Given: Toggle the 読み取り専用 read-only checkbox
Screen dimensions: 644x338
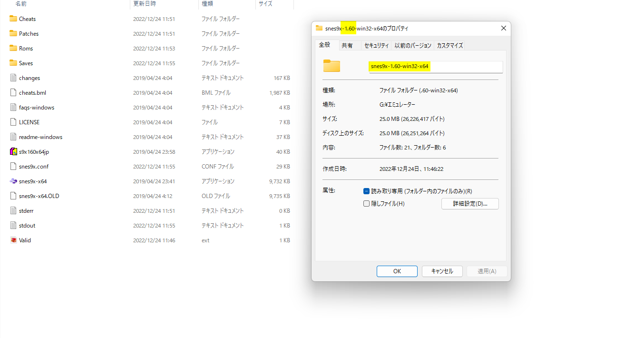Looking at the screenshot, I should pos(366,191).
